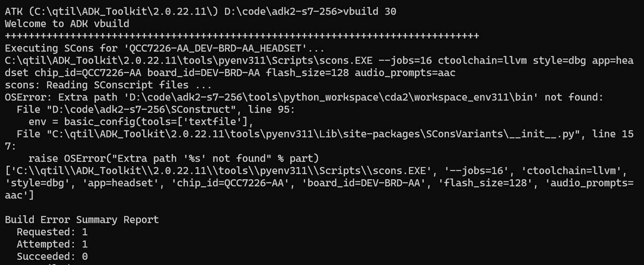Click the "env = basic_config" code line
This screenshot has width=644, height=265.
[140, 122]
